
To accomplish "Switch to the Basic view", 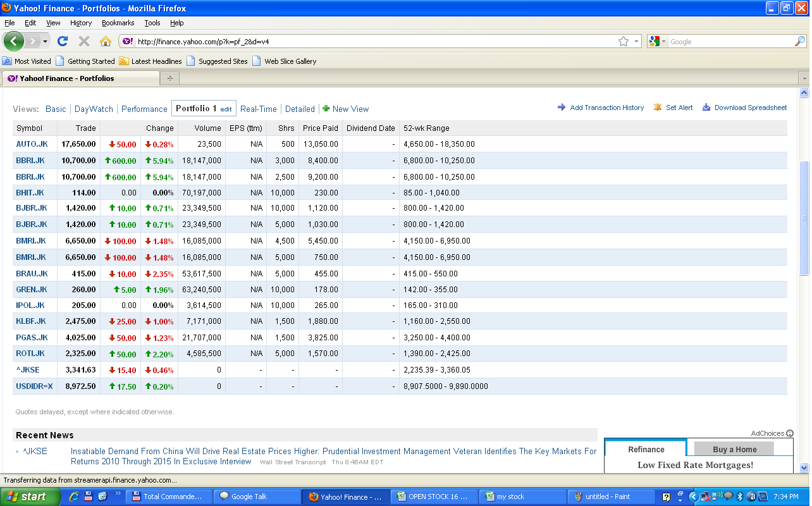I will coord(56,109).
